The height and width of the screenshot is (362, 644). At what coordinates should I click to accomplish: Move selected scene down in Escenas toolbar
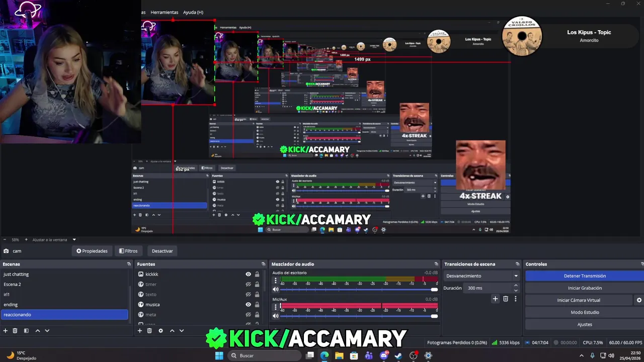47,331
